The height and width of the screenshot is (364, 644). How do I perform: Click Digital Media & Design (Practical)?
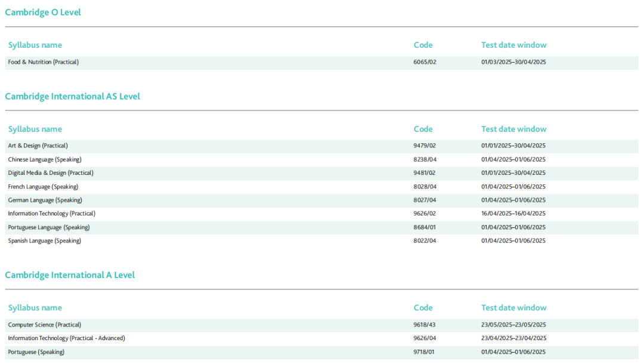click(x=51, y=173)
